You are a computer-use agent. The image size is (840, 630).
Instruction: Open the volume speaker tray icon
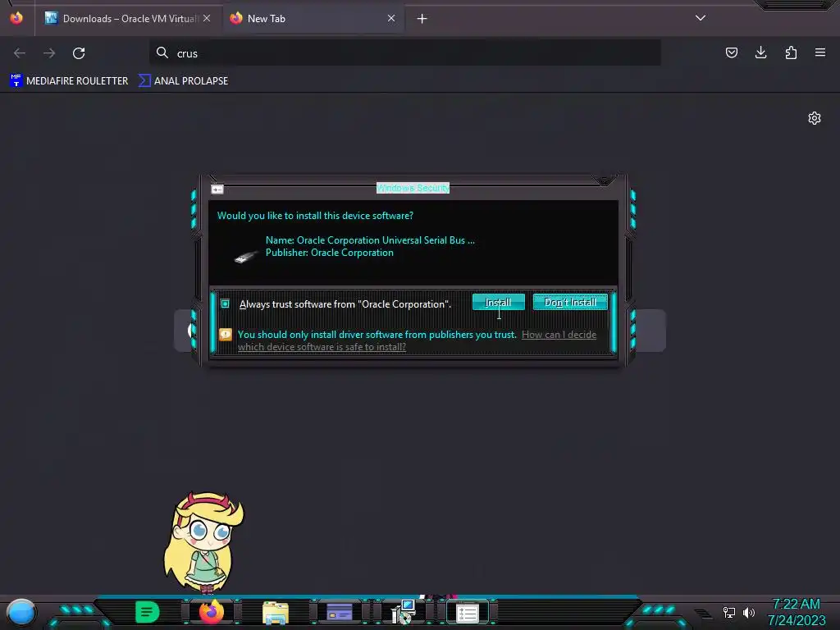[749, 612]
